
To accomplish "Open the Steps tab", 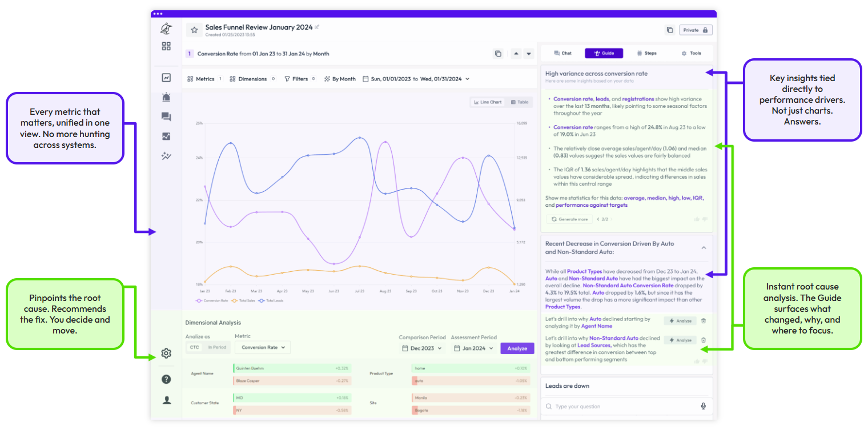I will pos(646,53).
